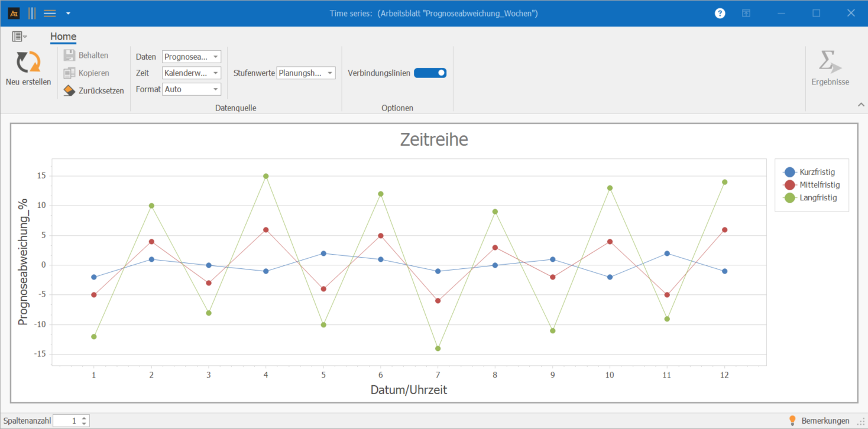Click the vertical bars icon in title bar
The height and width of the screenshot is (429, 868).
point(32,13)
